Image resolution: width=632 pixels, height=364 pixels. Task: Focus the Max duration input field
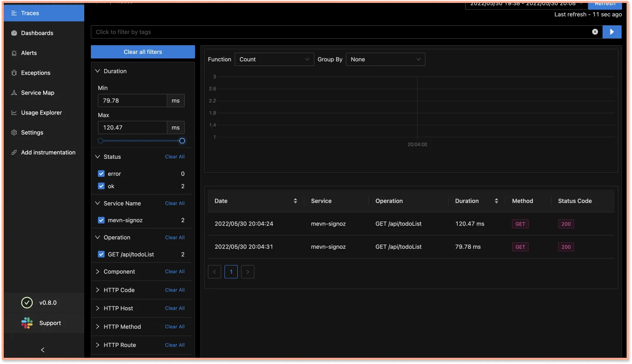[x=132, y=128]
